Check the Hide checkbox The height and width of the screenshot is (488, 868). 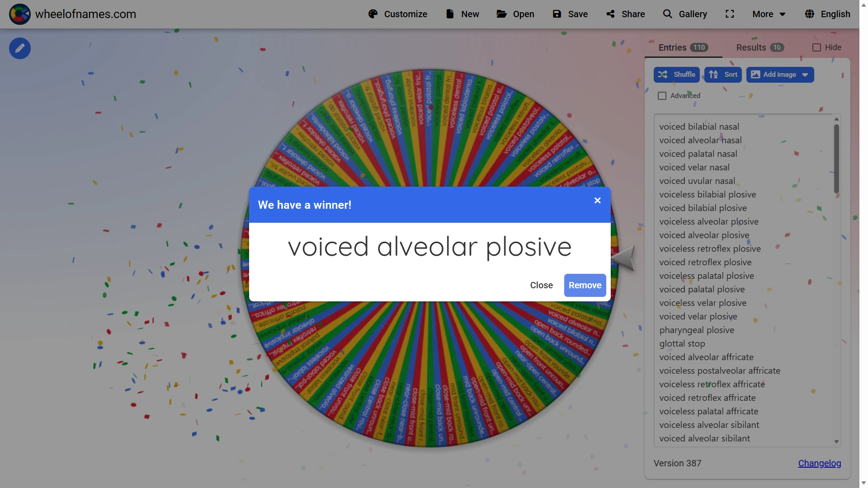click(x=816, y=47)
